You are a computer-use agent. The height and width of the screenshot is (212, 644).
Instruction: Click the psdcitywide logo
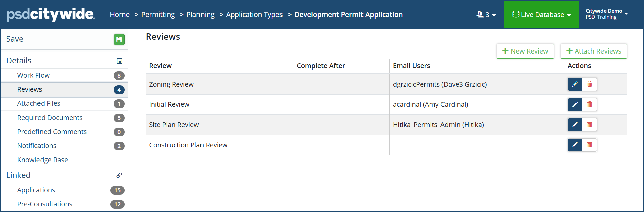click(51, 14)
